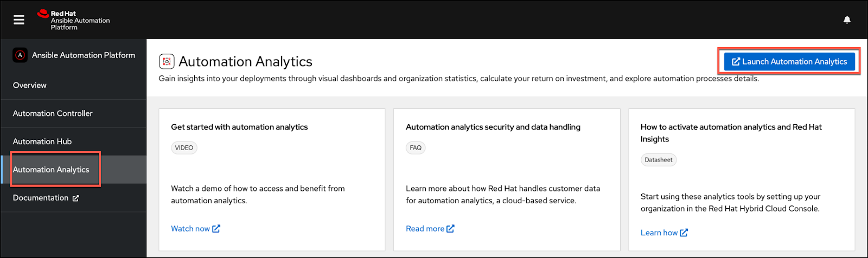Image resolution: width=868 pixels, height=258 pixels.
Task: Click the Datasheet label badge
Action: (x=659, y=160)
